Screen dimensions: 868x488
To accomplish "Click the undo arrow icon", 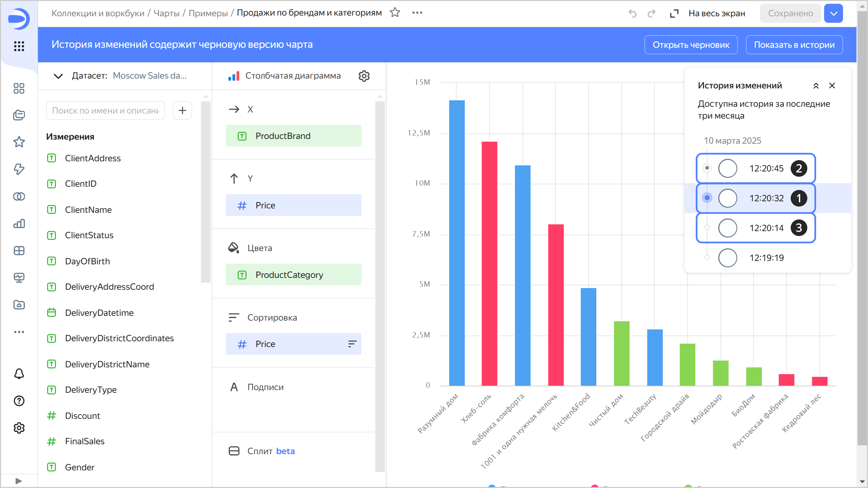I will click(x=632, y=14).
